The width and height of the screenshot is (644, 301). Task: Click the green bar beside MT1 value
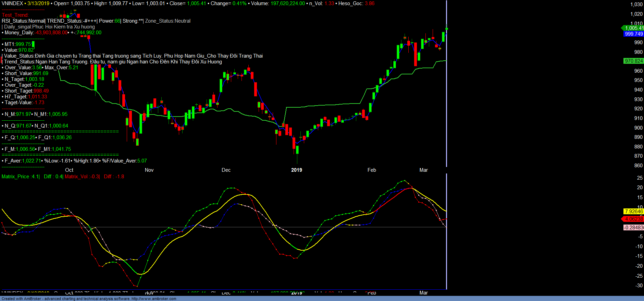(33, 44)
